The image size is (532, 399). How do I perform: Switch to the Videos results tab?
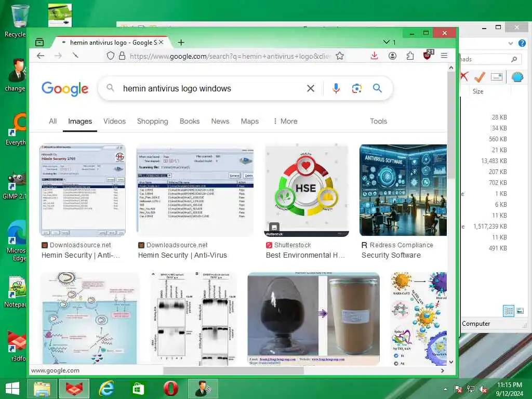click(x=114, y=122)
